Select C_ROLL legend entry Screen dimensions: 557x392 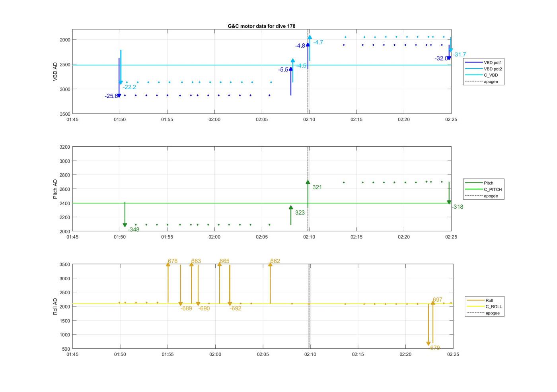coord(485,307)
